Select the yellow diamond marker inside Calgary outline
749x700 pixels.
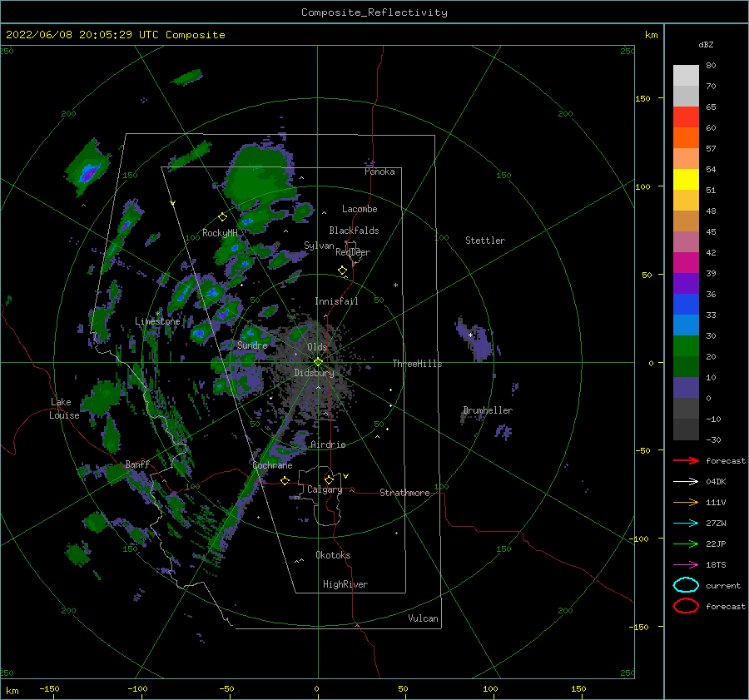[x=329, y=479]
